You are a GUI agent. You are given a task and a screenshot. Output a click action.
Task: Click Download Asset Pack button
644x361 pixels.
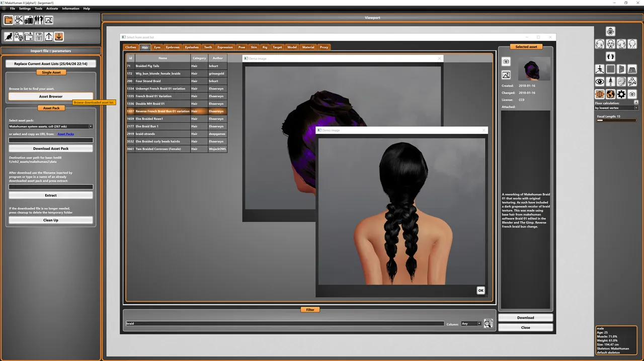(51, 148)
